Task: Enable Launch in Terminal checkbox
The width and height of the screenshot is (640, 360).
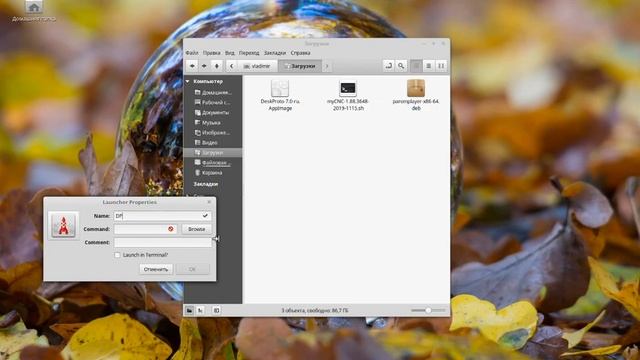Action: (118, 255)
